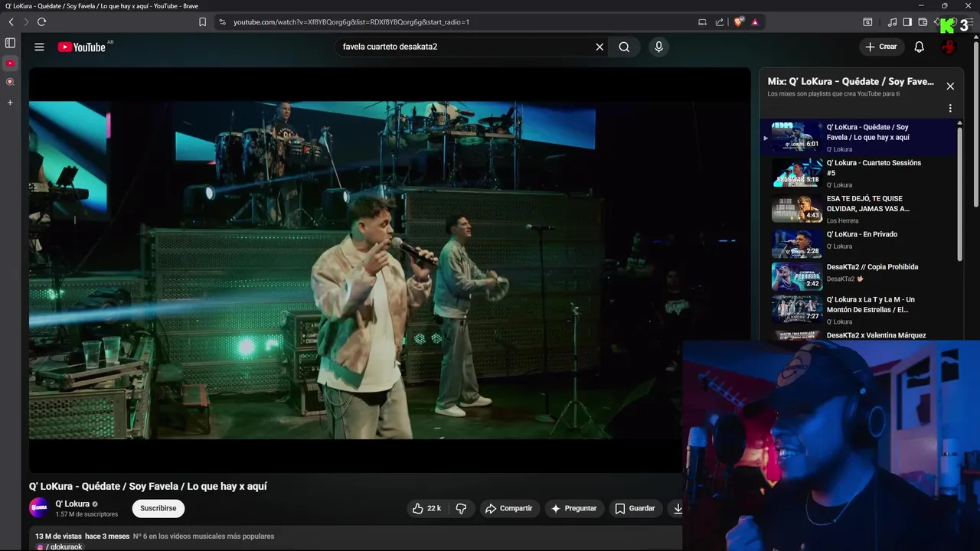Viewport: 980px width, 551px height.
Task: Open the YouTube hamburger guide menu
Action: coord(39,47)
